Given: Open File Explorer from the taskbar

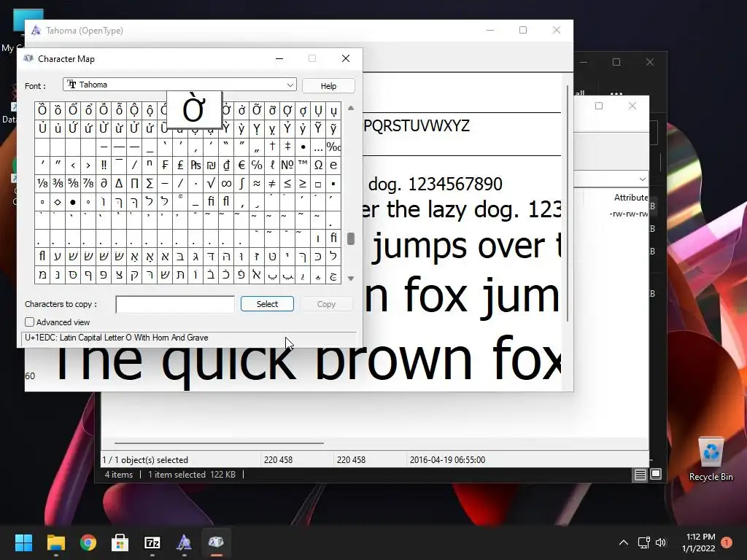Looking at the screenshot, I should [x=55, y=542].
